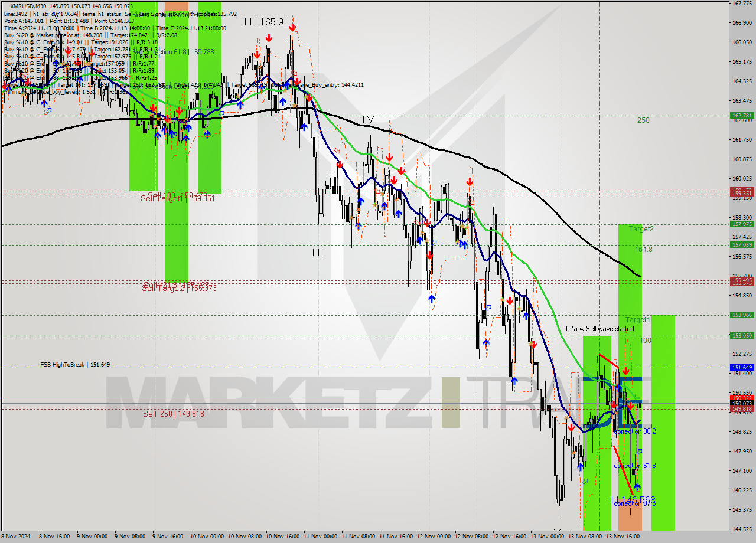The height and width of the screenshot is (543, 756).
Task: Click the correction 61.8 label in blue
Action: pos(635,466)
